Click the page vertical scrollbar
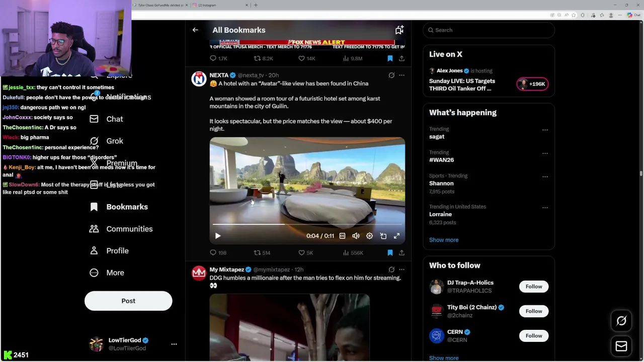This screenshot has width=644, height=362. click(x=641, y=173)
